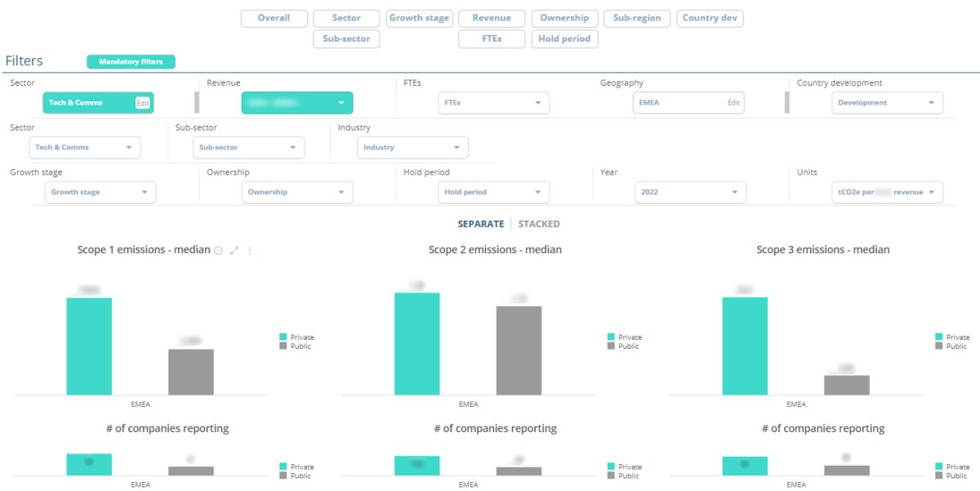Toggle the Mandatory filters button
The image size is (980, 491).
pos(131,61)
